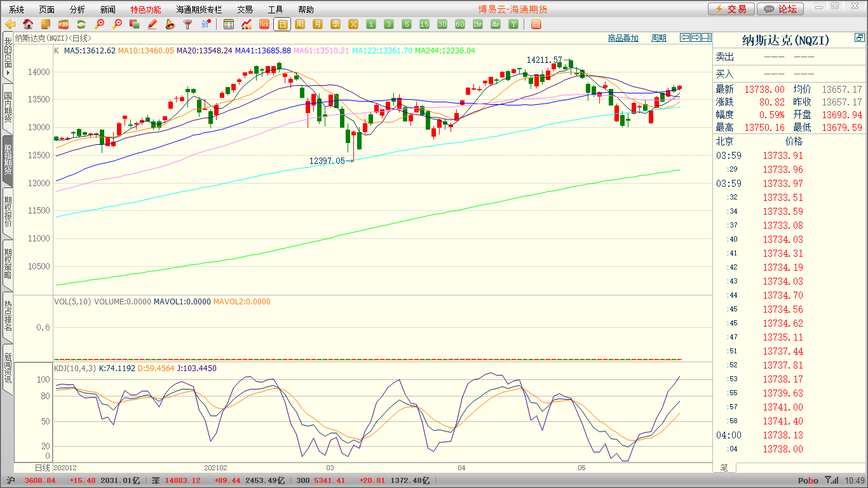Viewport: 868px width, 488px height.
Task: Click the back arrow icon
Action: pos(10,24)
